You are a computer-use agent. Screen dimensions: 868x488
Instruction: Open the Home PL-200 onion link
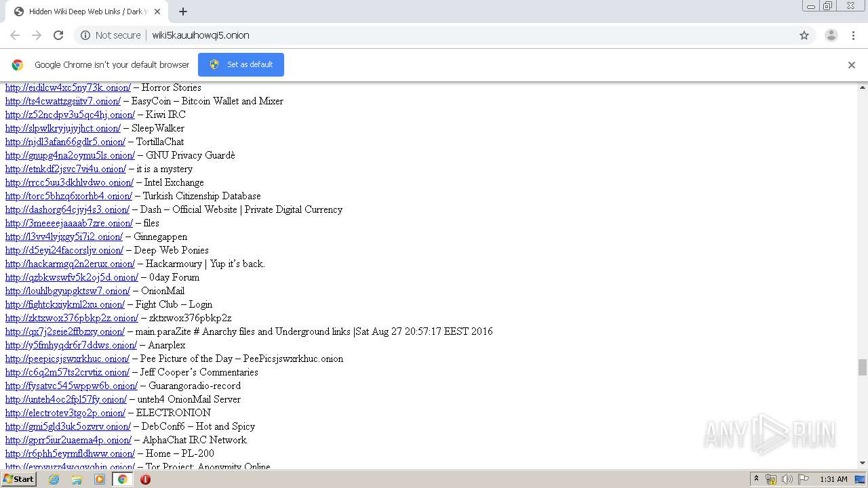pos(70,453)
